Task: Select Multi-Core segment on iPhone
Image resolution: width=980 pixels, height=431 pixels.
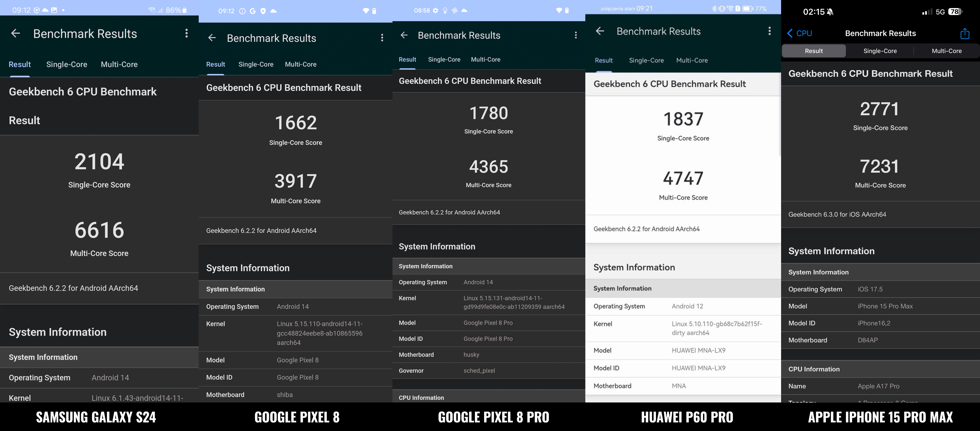Action: point(947,51)
